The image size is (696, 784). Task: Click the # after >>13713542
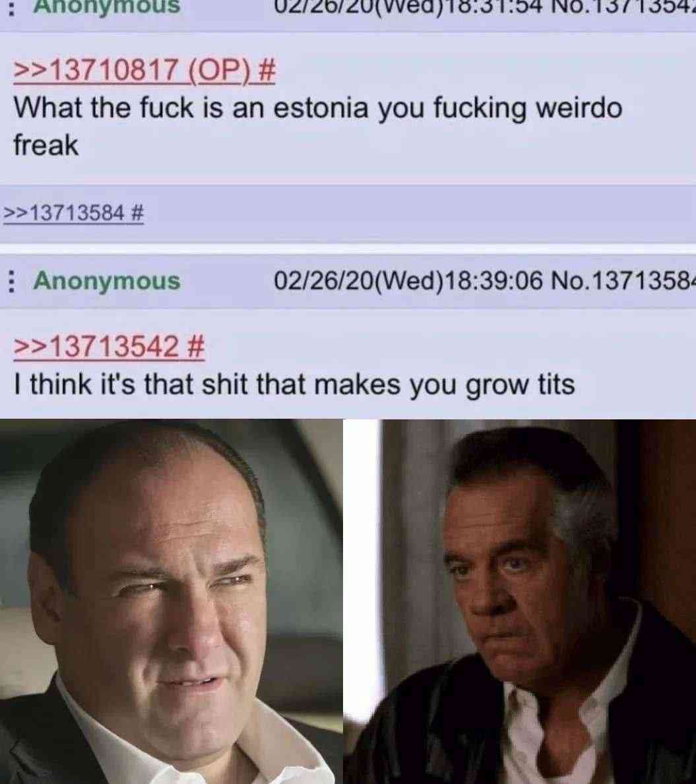197,346
